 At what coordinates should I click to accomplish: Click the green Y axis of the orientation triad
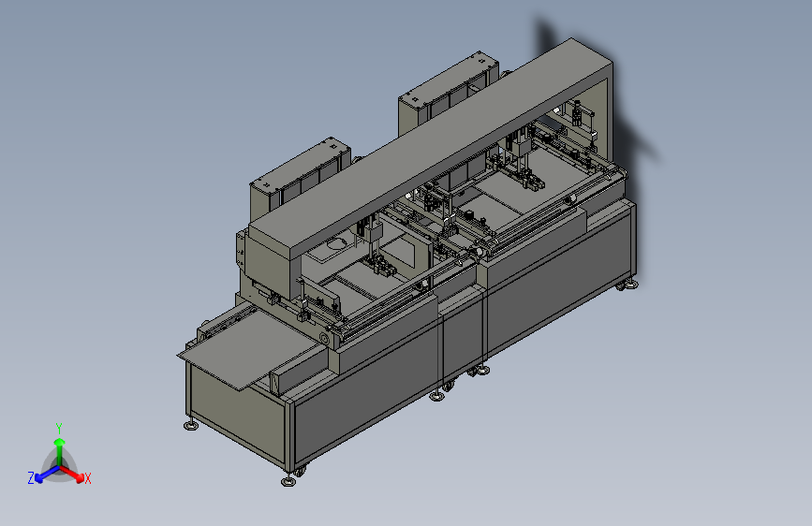(x=60, y=452)
